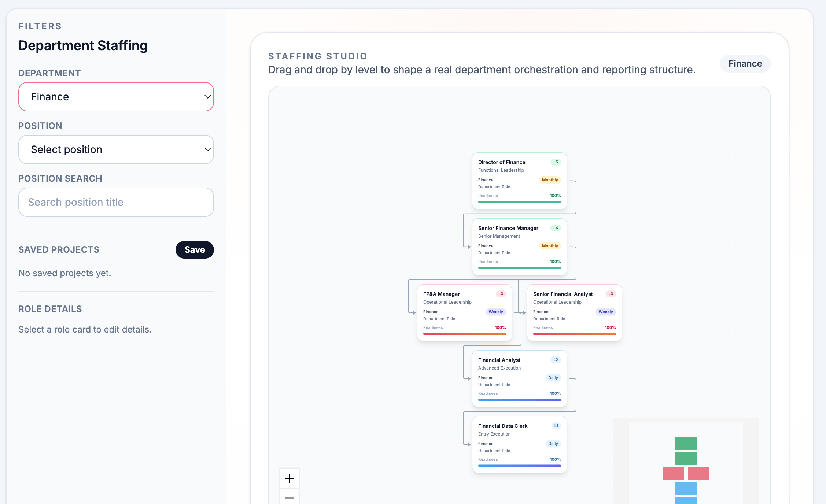Click the Weekly tag on Senior Financial Analyst
Screen dimensions: 826x504
coord(605,312)
